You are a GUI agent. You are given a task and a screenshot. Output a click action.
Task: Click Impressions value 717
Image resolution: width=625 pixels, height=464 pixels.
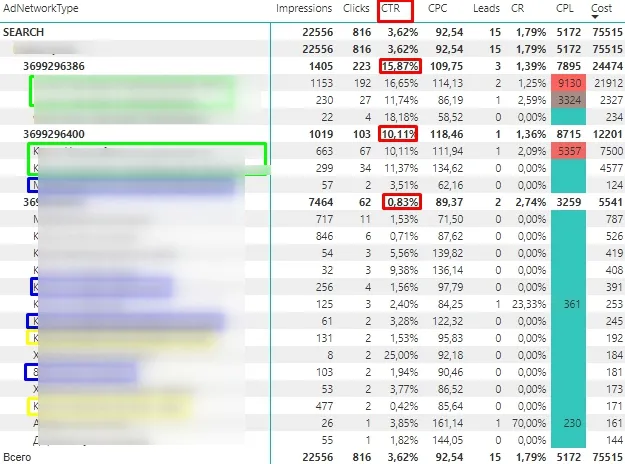click(324, 219)
